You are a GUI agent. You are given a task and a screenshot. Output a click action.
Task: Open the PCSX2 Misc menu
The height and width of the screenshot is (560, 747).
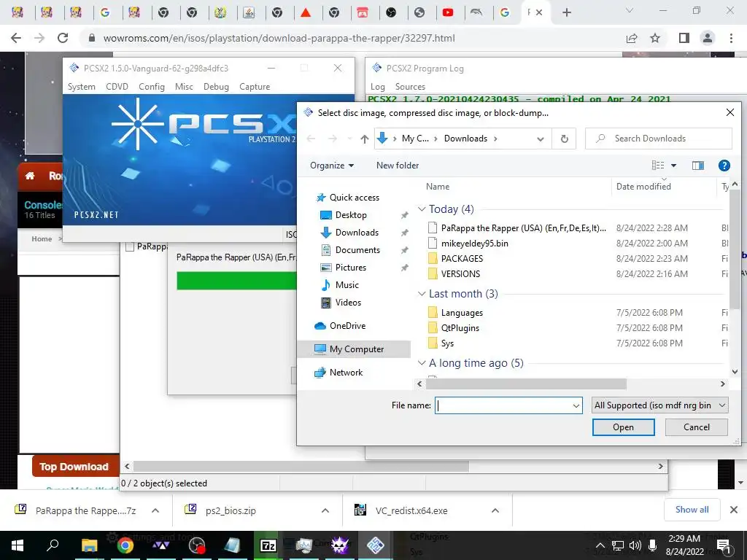tap(184, 87)
